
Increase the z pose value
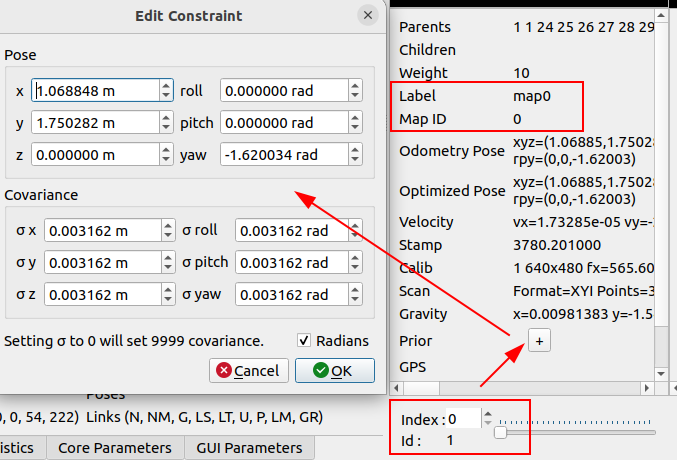coord(166,150)
